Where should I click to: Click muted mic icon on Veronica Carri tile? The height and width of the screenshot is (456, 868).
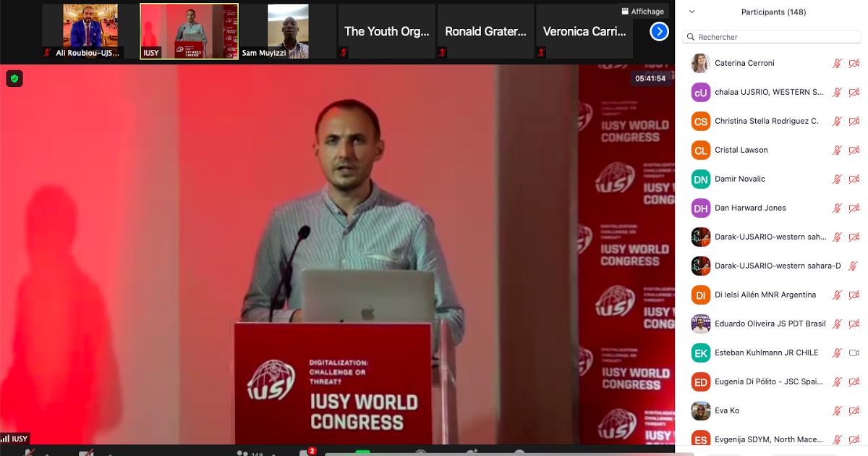click(x=541, y=53)
